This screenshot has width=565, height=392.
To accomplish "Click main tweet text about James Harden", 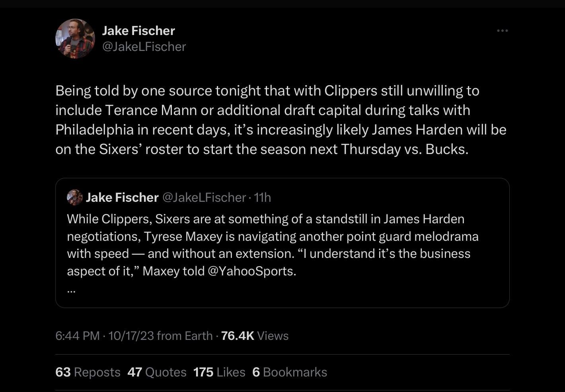I will coord(281,120).
